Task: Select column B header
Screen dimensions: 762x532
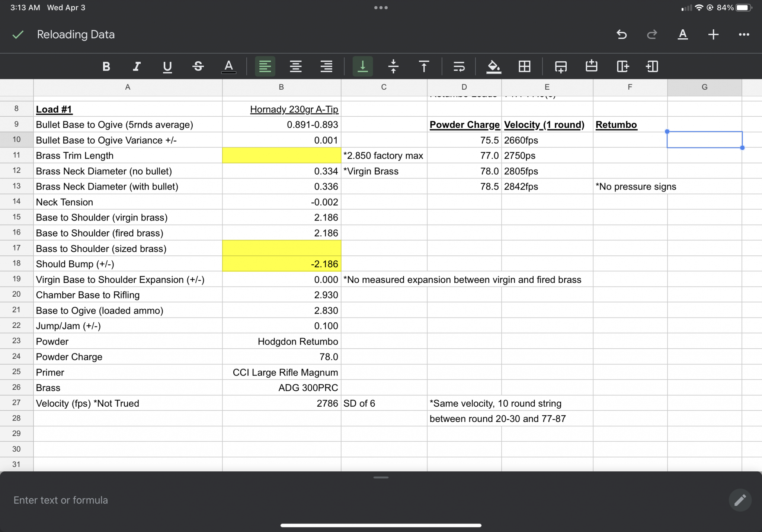Action: (281, 87)
